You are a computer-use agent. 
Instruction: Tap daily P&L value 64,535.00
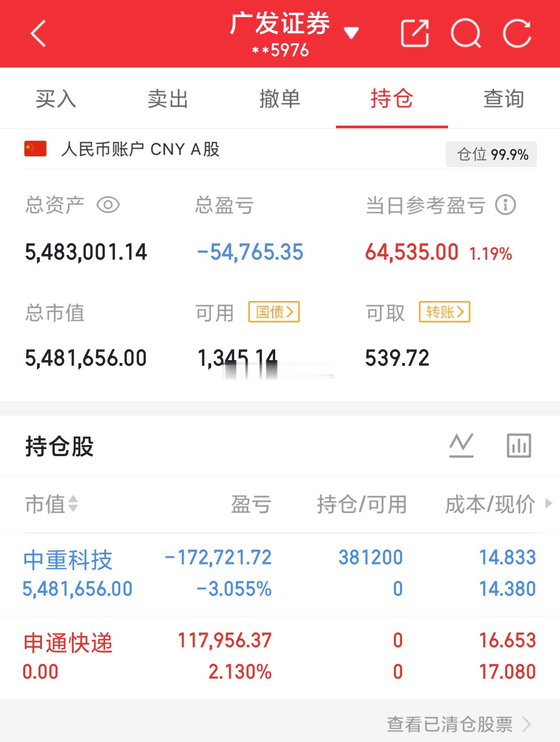(412, 252)
